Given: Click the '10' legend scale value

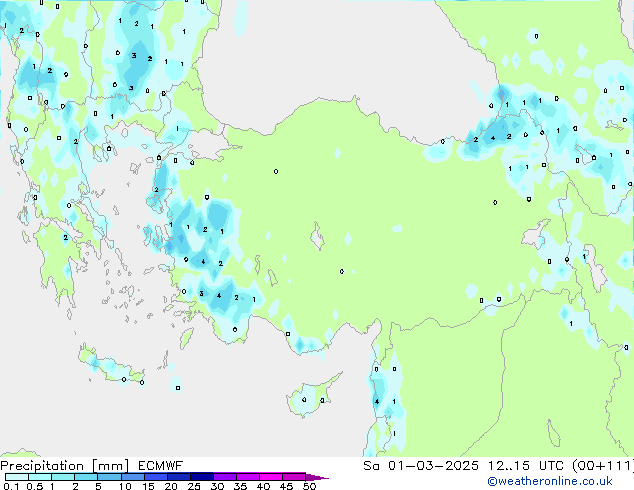Looking at the screenshot, I should [125, 486].
